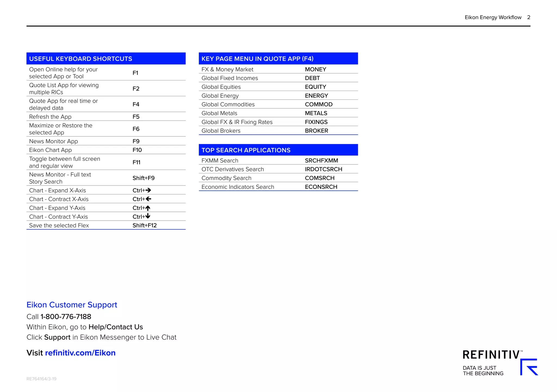Click 'Chart - Contract Y-Axis' text

point(59,217)
